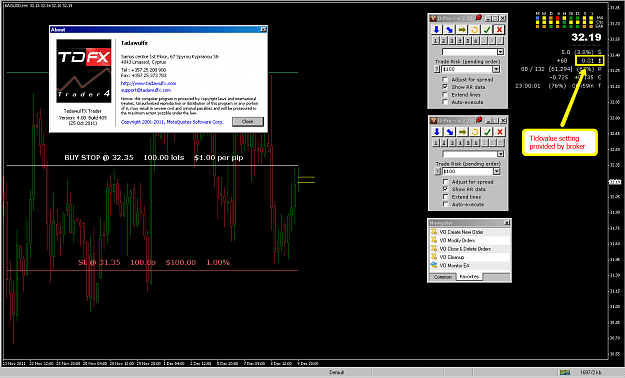The width and height of the screenshot is (625, 378).
Task: Select preset button 2 in upper D-Pro panel
Action: pos(444,41)
